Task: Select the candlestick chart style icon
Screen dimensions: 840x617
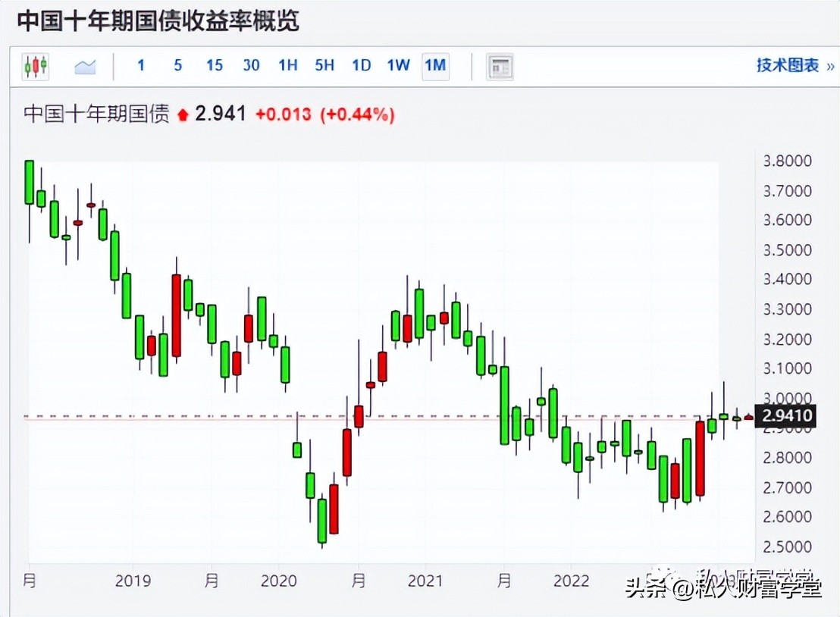Action: pos(35,67)
